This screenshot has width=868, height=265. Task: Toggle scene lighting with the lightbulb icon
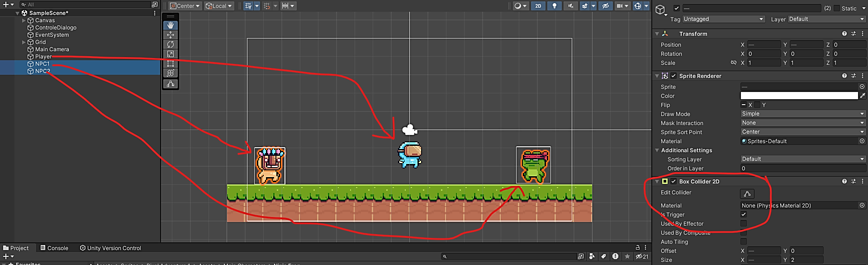(x=554, y=6)
